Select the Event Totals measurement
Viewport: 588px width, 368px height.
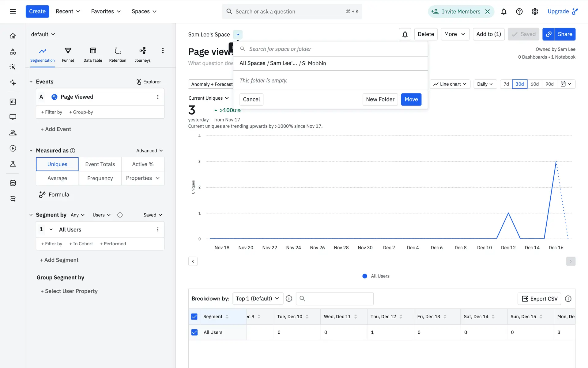[100, 164]
